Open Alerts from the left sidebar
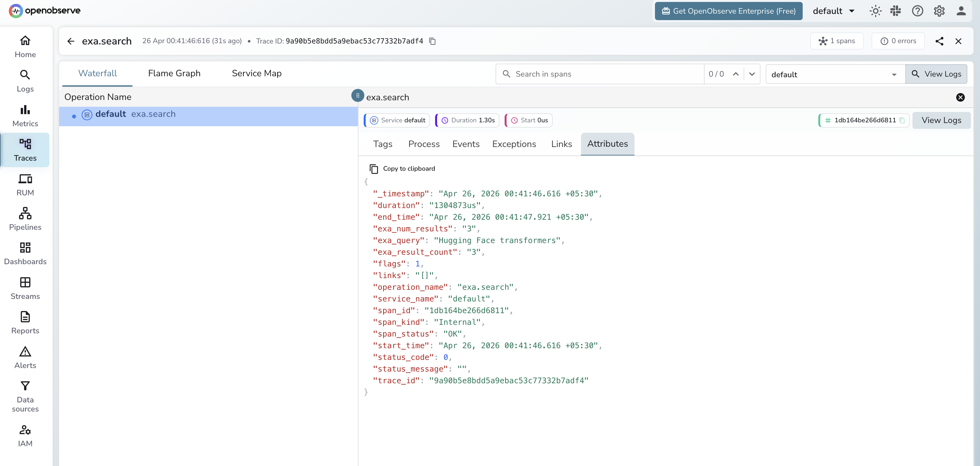The height and width of the screenshot is (466, 980). click(x=25, y=357)
